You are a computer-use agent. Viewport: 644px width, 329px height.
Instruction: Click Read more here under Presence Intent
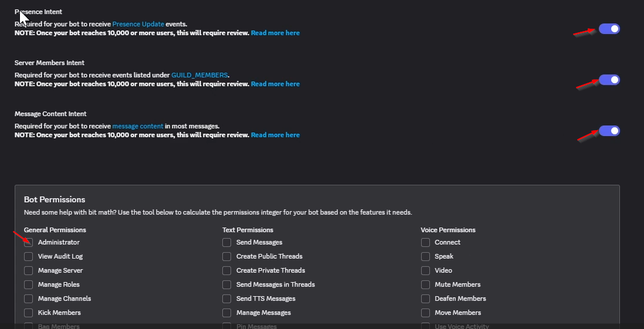click(x=275, y=33)
